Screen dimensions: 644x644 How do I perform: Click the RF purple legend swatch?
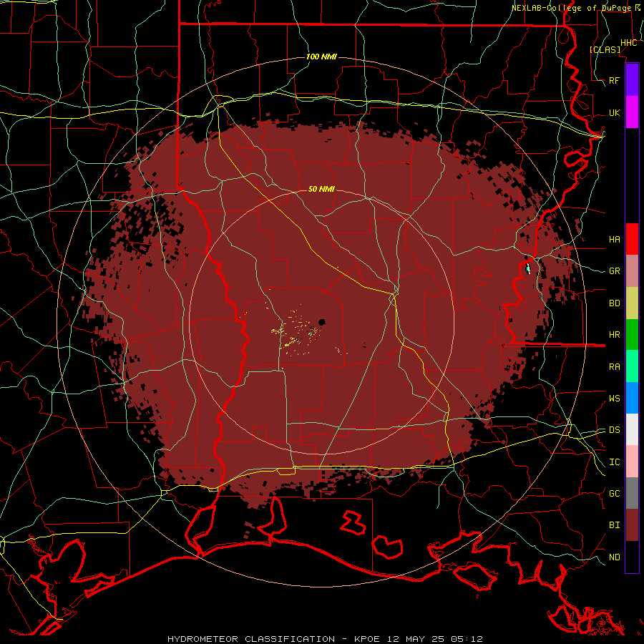point(632,80)
